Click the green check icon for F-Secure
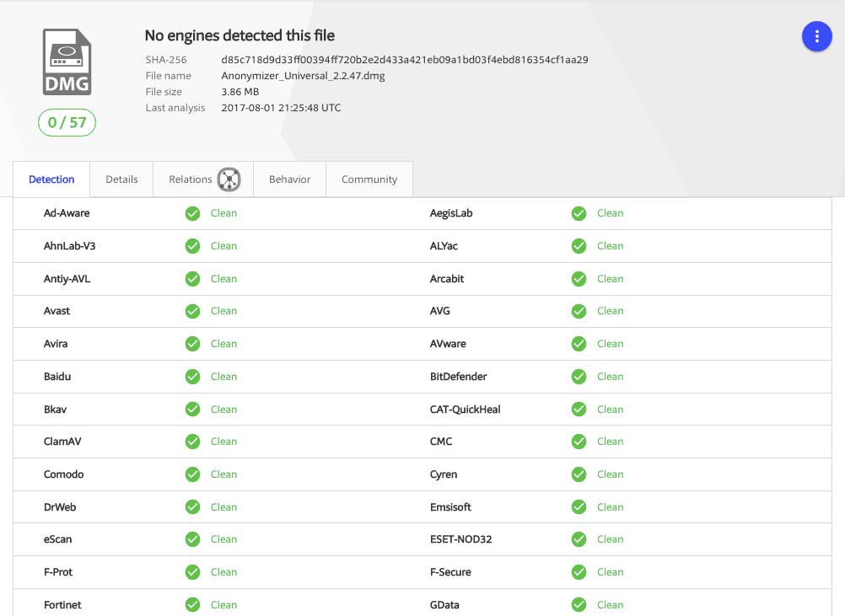The width and height of the screenshot is (845, 616). (x=579, y=572)
